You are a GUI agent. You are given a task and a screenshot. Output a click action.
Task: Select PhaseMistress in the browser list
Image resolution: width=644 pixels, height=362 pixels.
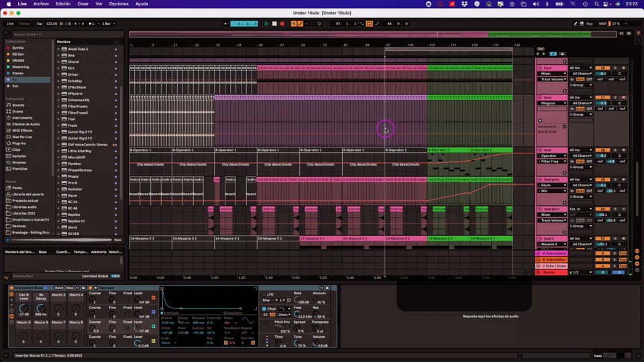[x=80, y=170]
